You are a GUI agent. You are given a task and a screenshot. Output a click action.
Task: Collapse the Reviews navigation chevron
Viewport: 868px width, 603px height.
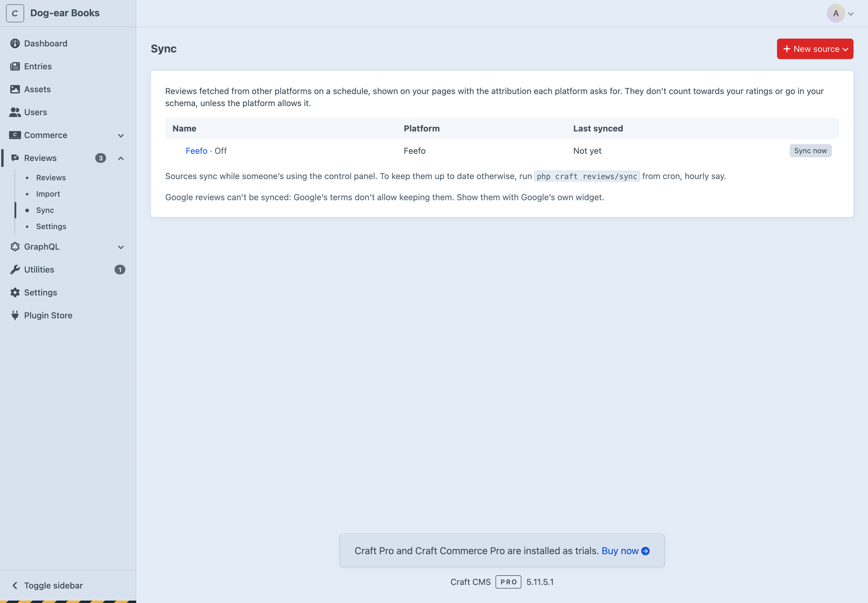point(121,158)
